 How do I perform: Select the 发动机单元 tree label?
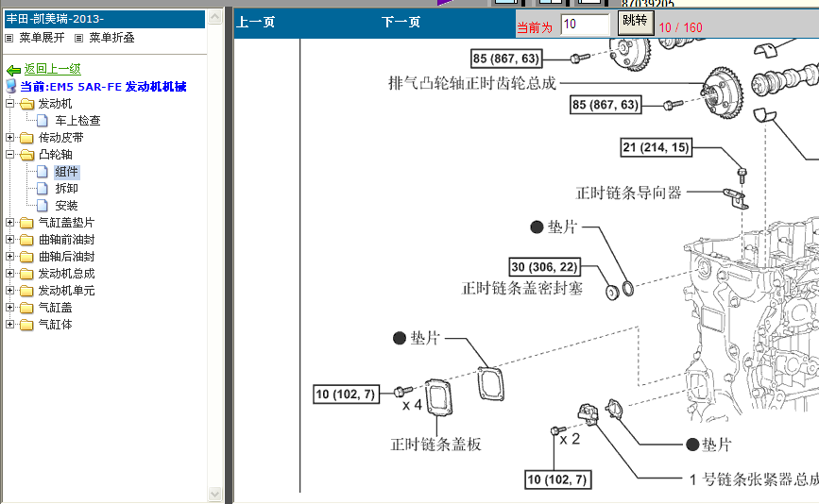point(66,291)
